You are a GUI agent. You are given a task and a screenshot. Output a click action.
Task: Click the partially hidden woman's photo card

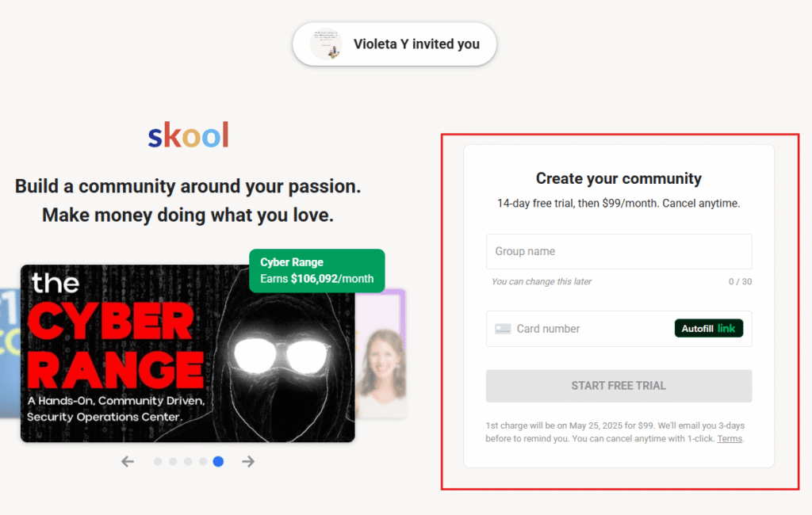381,354
